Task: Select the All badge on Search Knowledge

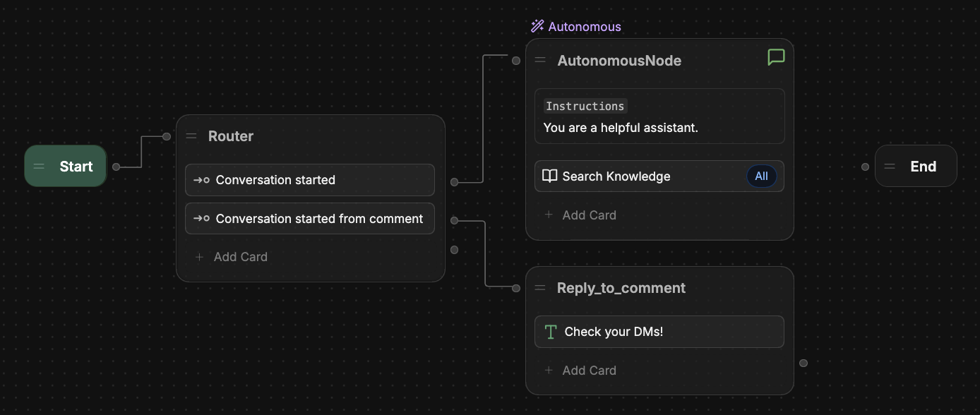Action: (x=761, y=176)
